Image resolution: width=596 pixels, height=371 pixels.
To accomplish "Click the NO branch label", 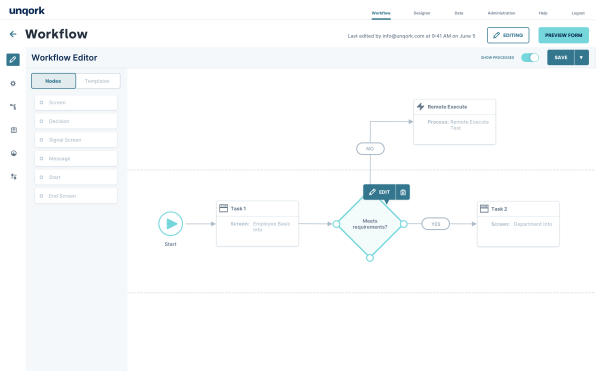I will click(370, 149).
